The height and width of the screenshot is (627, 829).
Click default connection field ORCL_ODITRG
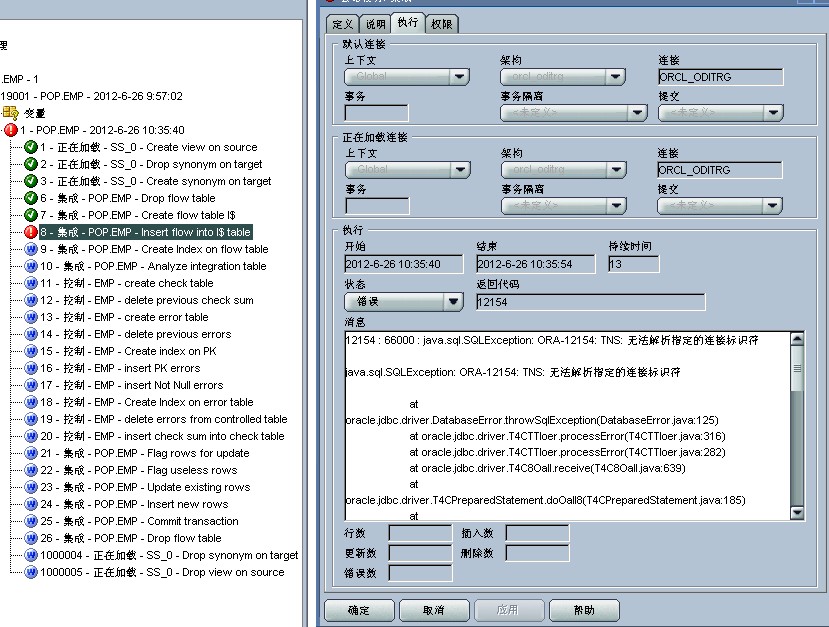point(721,77)
